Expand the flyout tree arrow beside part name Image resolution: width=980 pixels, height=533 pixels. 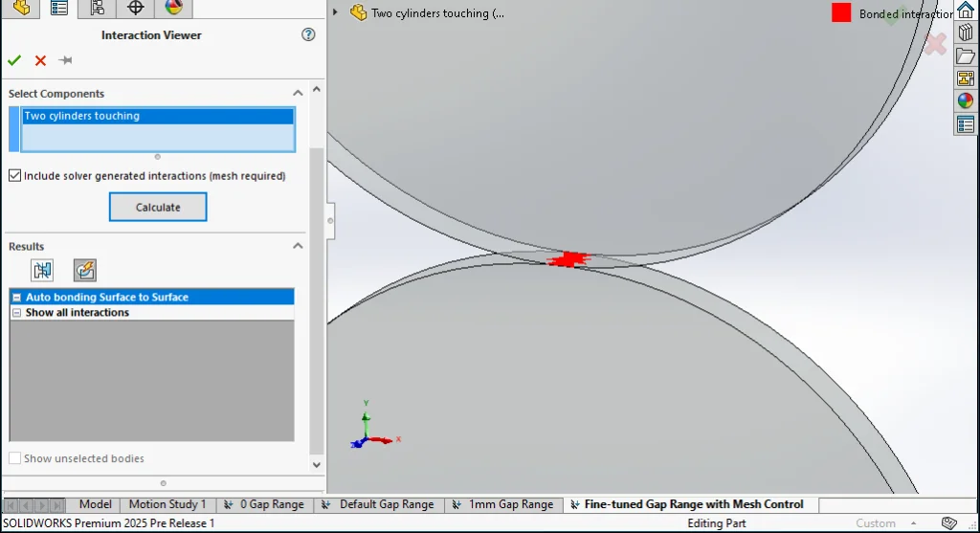(336, 11)
